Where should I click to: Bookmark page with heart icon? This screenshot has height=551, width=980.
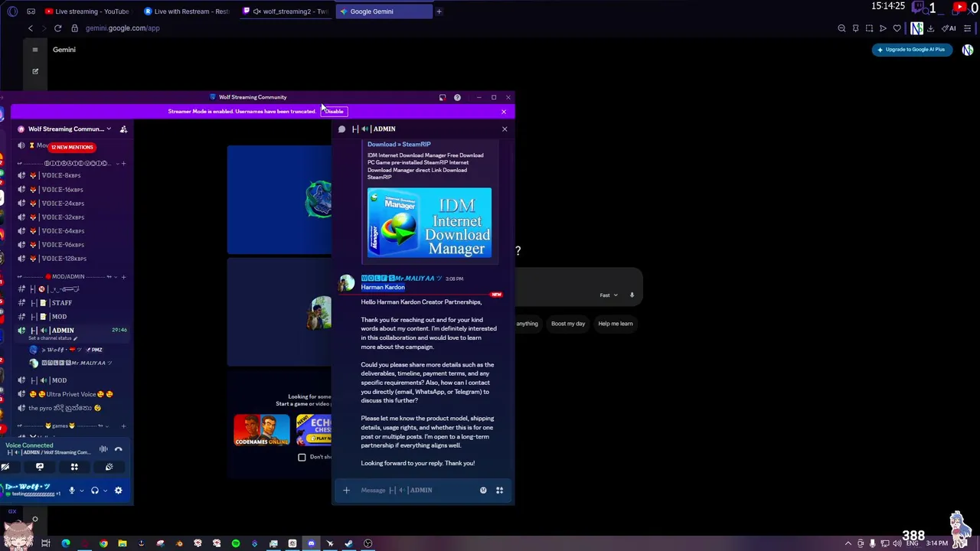pos(897,28)
